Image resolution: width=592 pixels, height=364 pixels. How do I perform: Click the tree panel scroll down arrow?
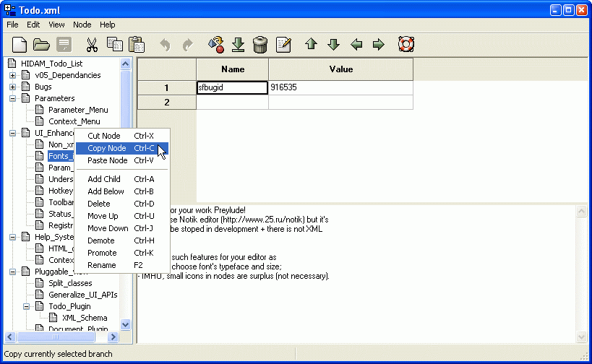125,325
